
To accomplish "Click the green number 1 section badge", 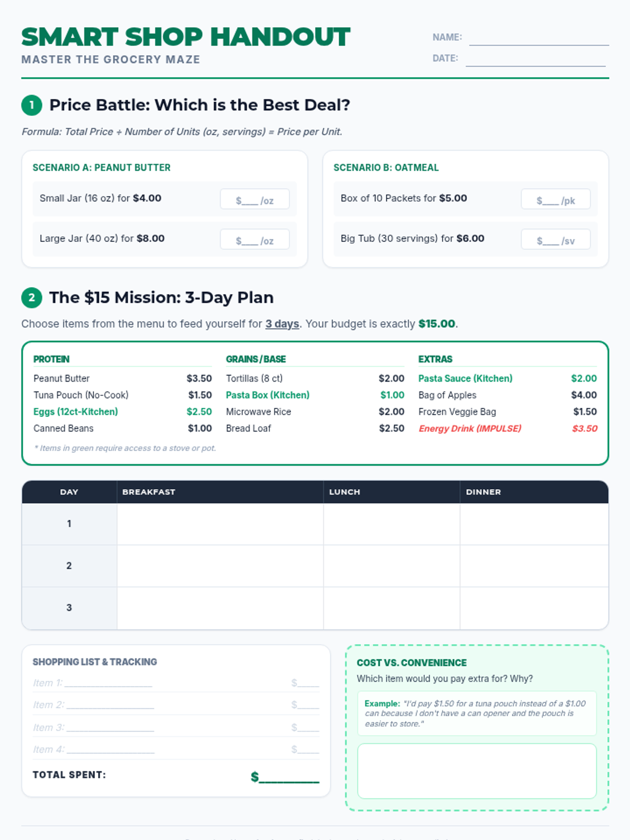I will (x=31, y=105).
